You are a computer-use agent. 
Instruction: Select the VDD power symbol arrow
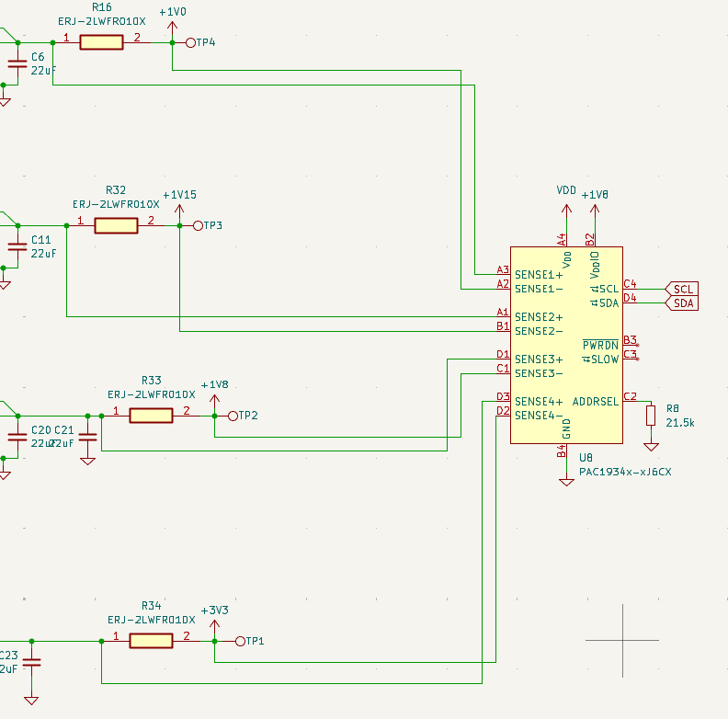click(x=566, y=209)
